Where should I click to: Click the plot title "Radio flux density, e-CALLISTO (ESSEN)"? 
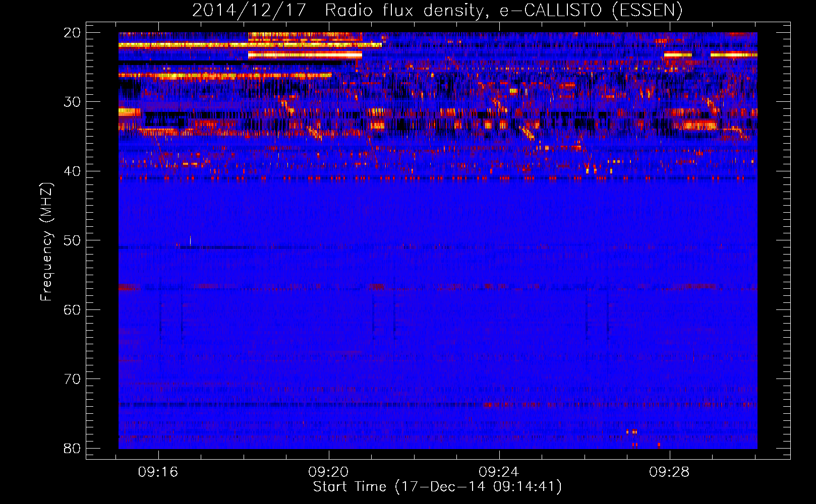(x=503, y=10)
